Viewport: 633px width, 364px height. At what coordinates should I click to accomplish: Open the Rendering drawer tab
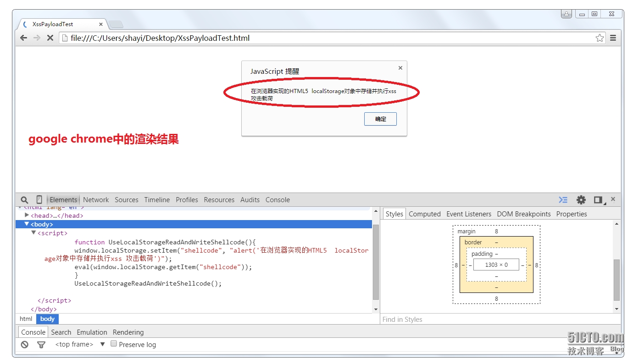(128, 332)
